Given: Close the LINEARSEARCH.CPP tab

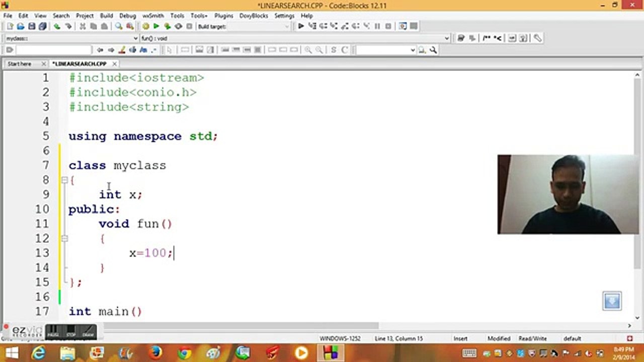Looking at the screenshot, I should tap(114, 64).
